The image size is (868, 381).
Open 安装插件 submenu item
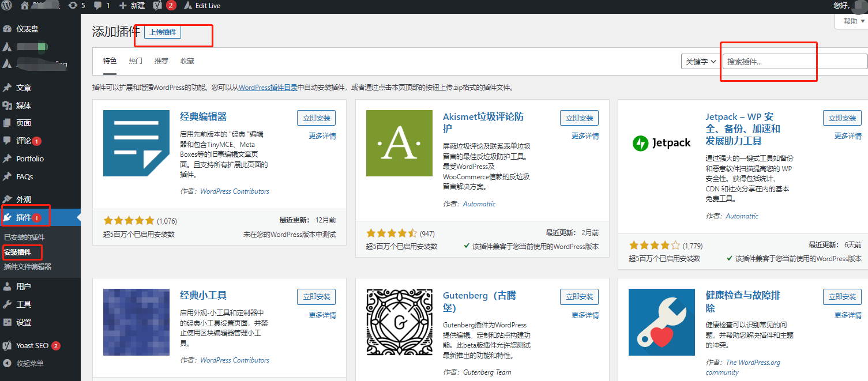coord(17,252)
